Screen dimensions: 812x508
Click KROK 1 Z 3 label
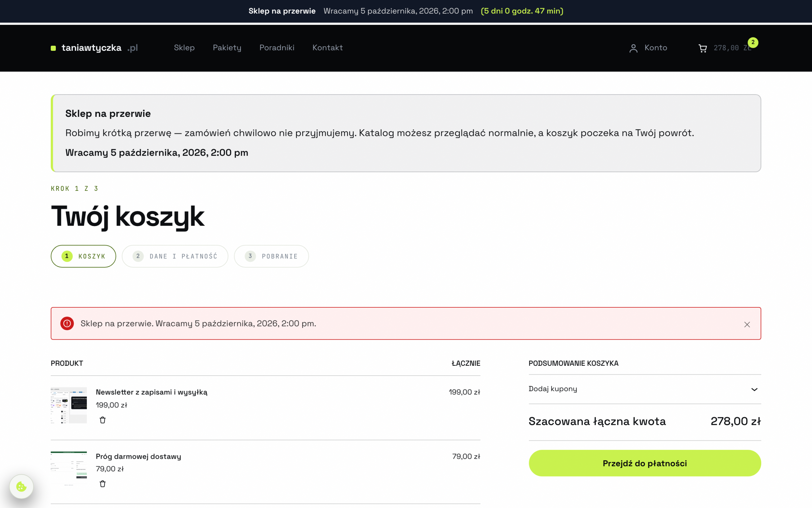pyautogui.click(x=74, y=189)
